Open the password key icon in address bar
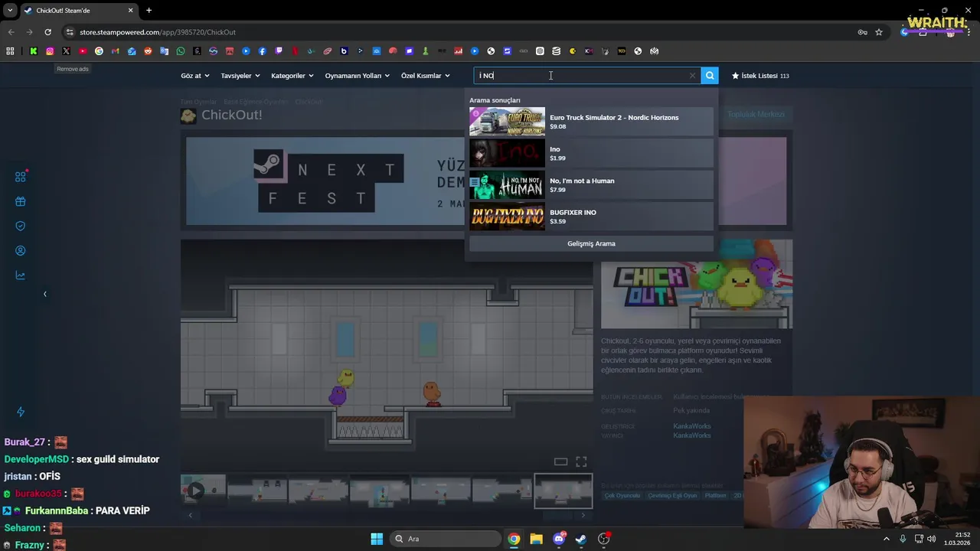Viewport: 980px width, 551px height. coord(862,32)
